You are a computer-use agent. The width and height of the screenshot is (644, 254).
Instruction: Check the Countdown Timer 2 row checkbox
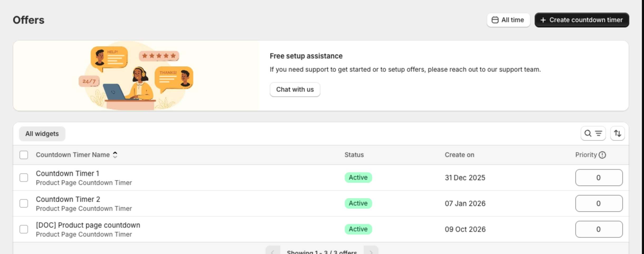pyautogui.click(x=24, y=203)
